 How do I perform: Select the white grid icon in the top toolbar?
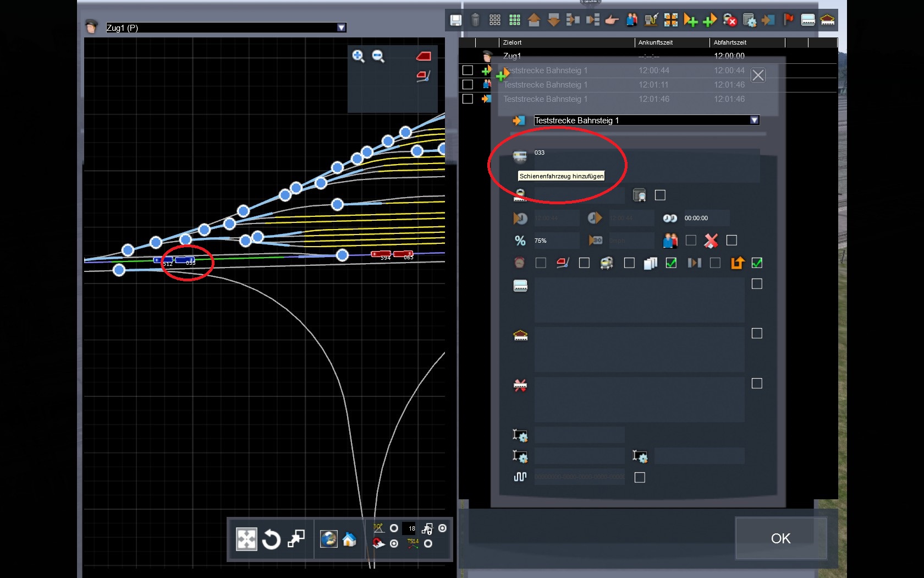[x=495, y=20]
